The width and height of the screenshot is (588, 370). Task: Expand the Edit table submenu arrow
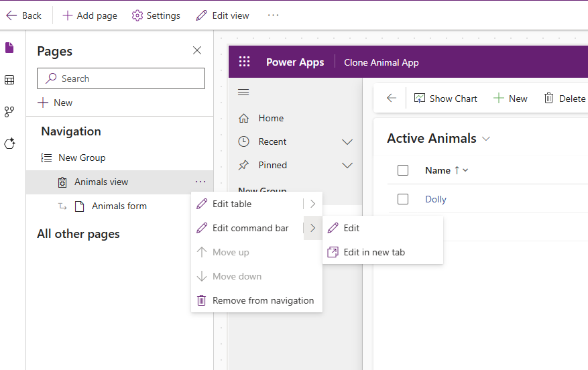pos(312,204)
